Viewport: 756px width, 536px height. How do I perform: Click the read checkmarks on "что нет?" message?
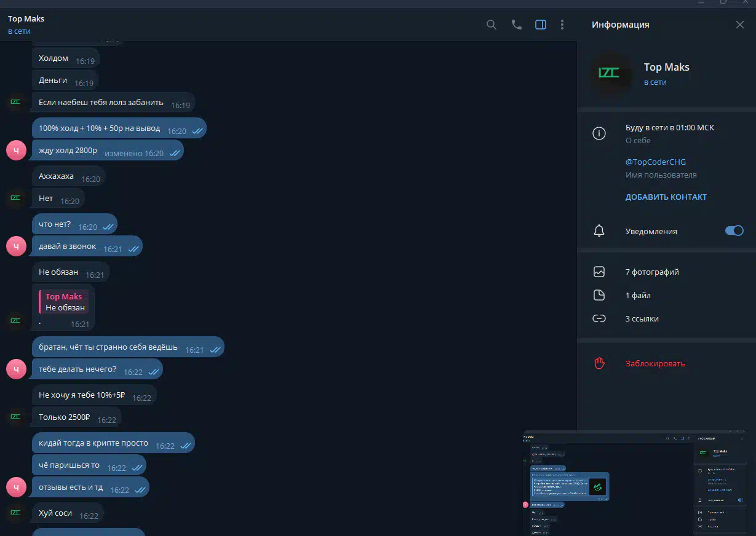point(108,227)
